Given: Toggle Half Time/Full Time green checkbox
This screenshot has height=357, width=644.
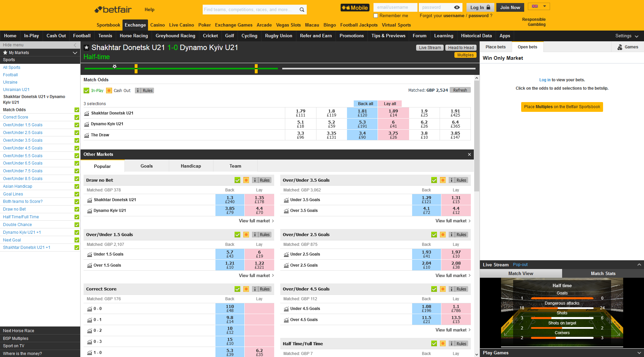Looking at the screenshot, I should click(x=434, y=344).
